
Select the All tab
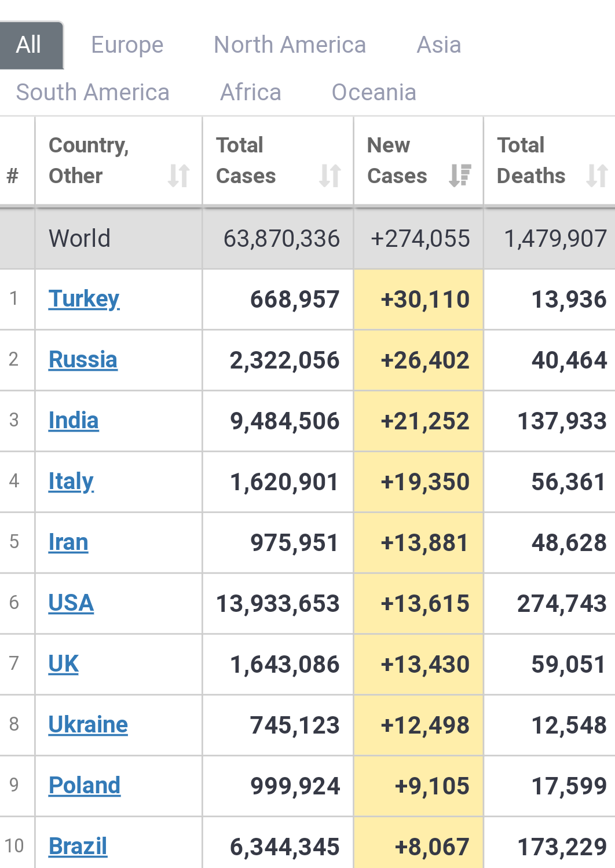tap(29, 45)
